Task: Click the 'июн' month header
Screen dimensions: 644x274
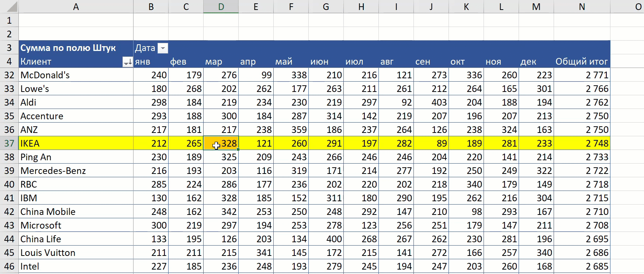Action: (x=326, y=61)
